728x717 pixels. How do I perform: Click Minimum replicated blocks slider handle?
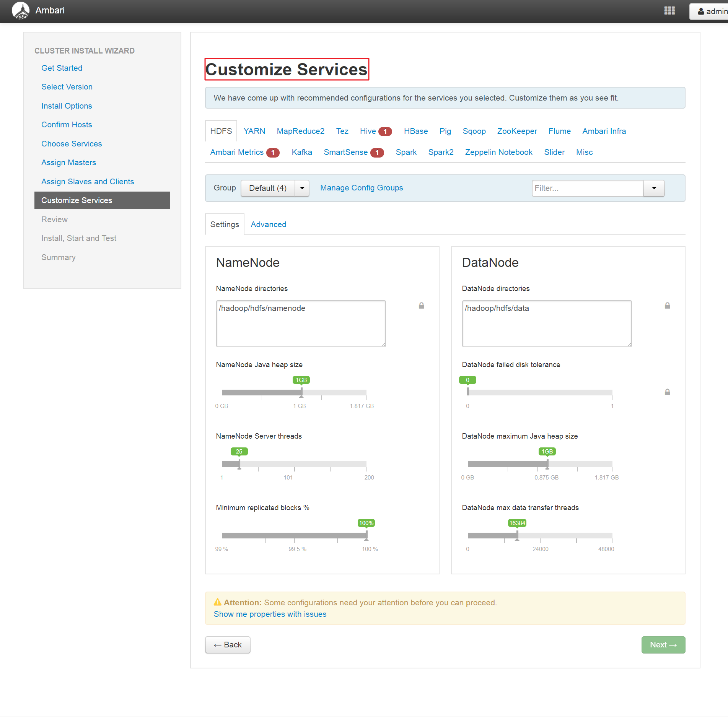[x=366, y=536]
